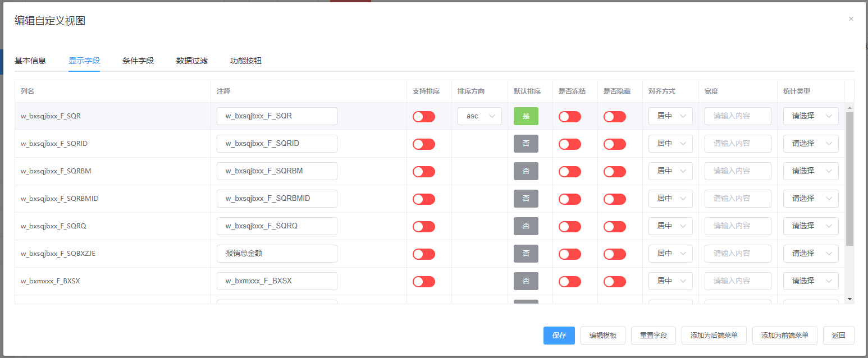This screenshot has height=358, width=868.
Task: Switch to the 基本信息 tab
Action: pyautogui.click(x=30, y=61)
